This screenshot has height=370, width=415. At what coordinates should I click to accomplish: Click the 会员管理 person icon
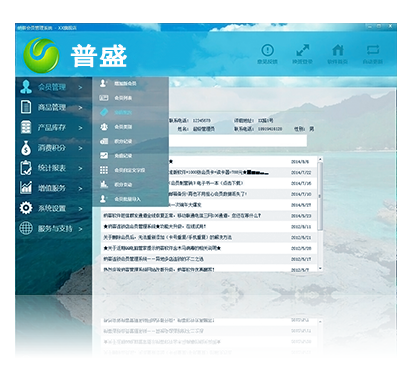tap(26, 87)
